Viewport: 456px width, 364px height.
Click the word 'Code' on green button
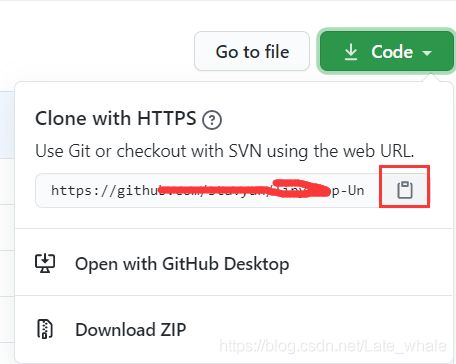point(392,52)
